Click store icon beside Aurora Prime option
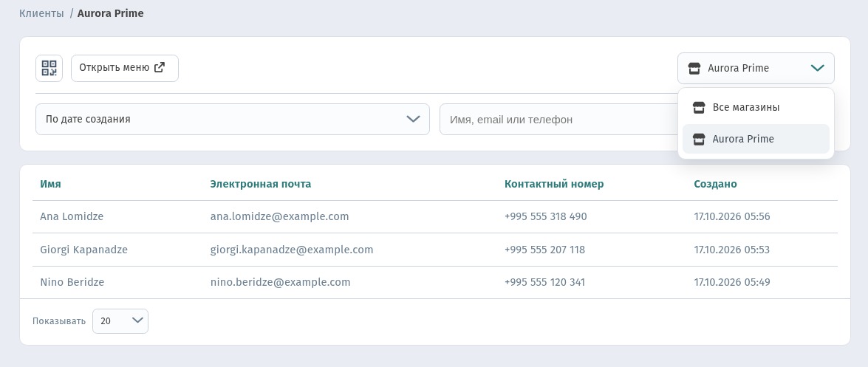 point(699,139)
